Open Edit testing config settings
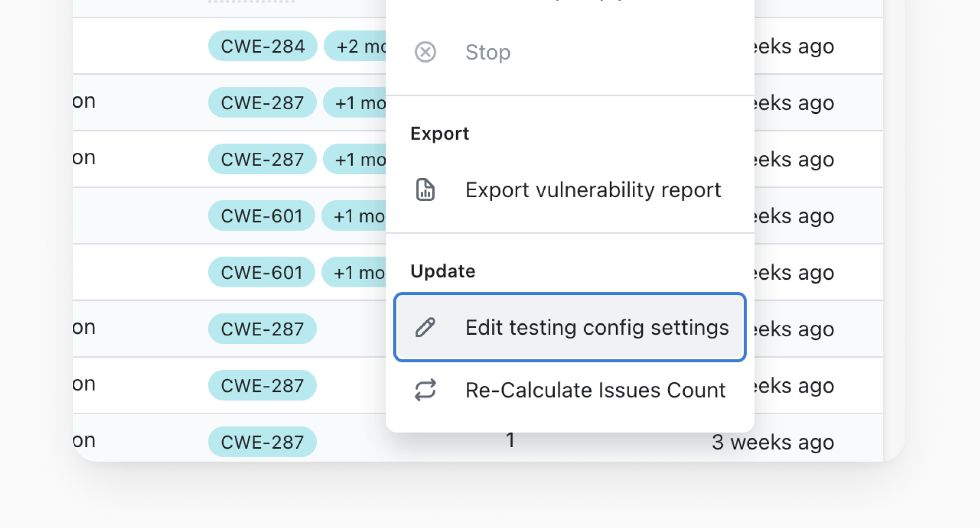This screenshot has height=528, width=980. (597, 327)
